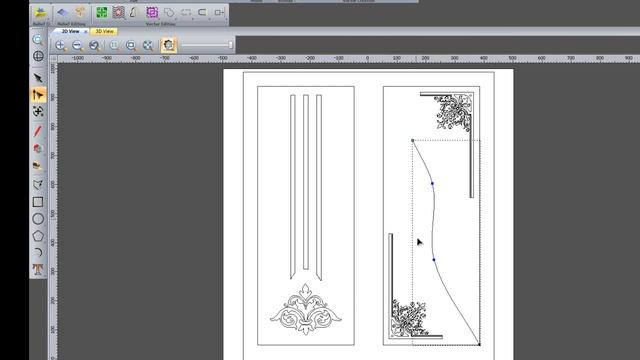Switch to the 2D View tab
Image resolution: width=640 pixels, height=360 pixels.
pyautogui.click(x=71, y=31)
